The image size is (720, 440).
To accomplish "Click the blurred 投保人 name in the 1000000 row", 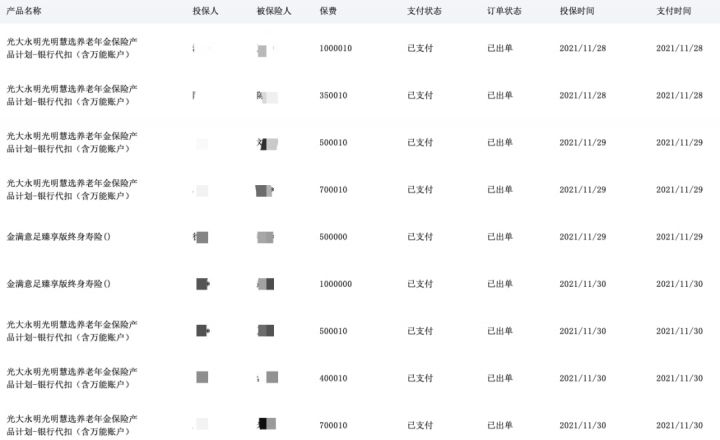I will pyautogui.click(x=202, y=284).
